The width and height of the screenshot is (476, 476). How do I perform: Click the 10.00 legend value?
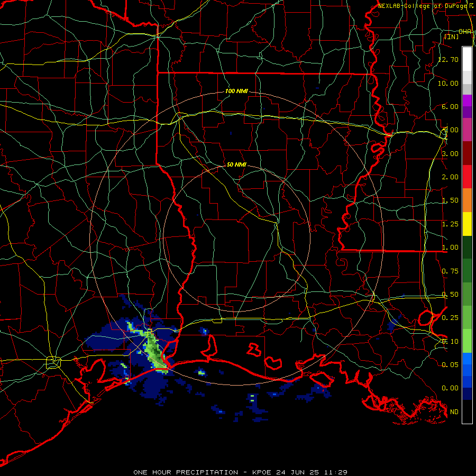tap(448, 83)
